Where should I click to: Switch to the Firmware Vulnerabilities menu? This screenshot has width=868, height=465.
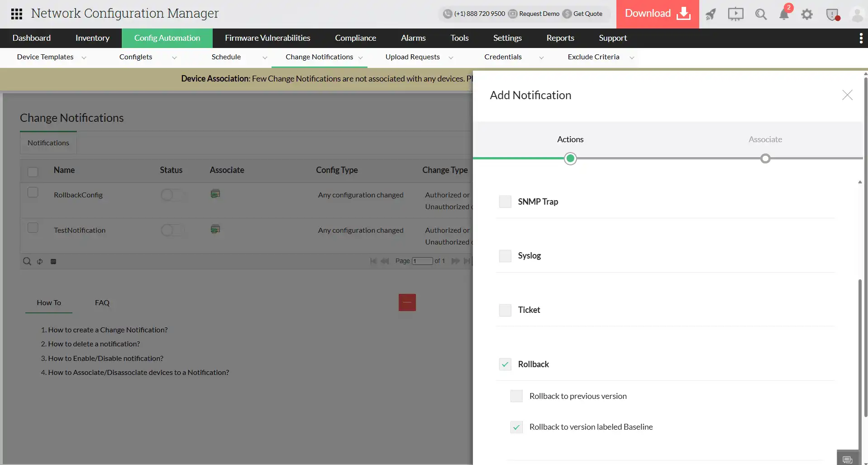tap(267, 38)
